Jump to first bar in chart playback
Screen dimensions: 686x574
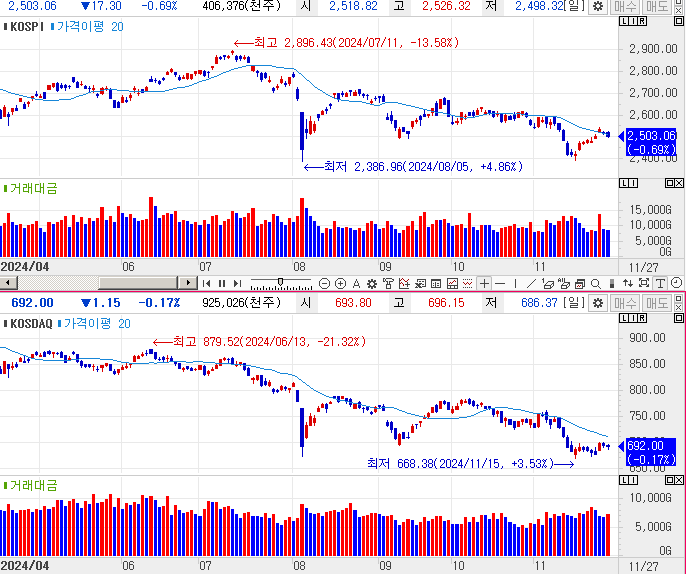[x=206, y=284]
